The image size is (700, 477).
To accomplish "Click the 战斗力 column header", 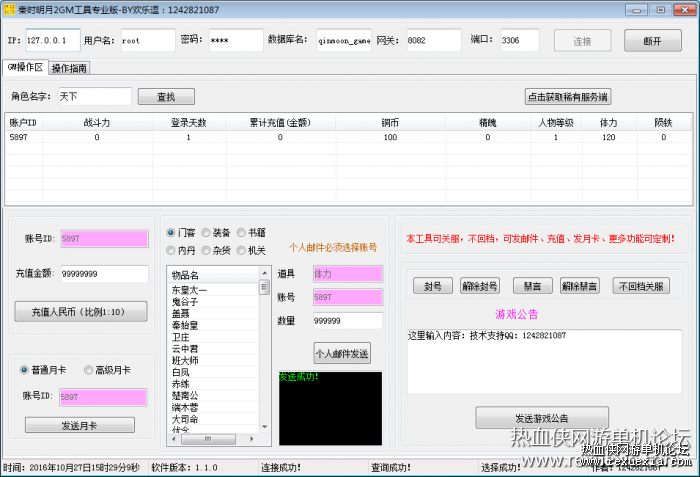I will click(97, 123).
